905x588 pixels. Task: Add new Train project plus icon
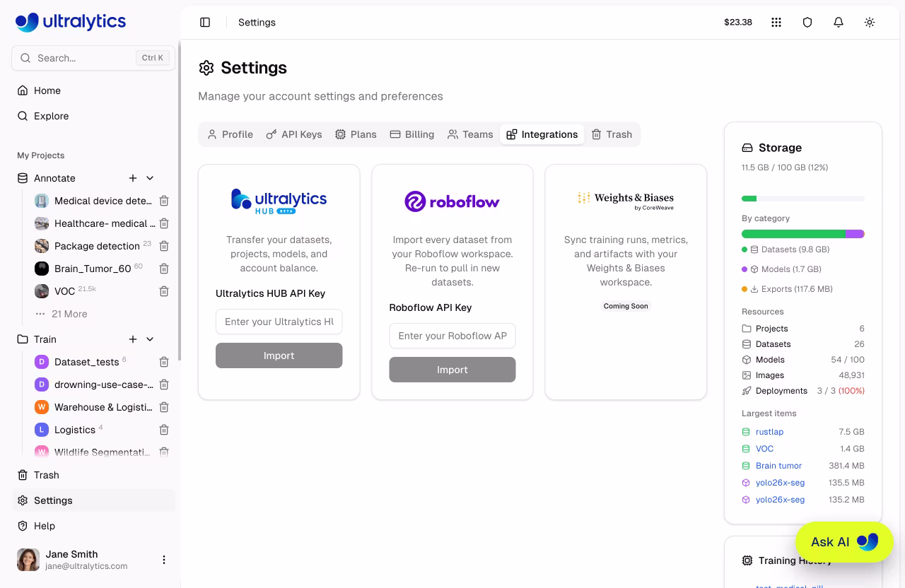pos(133,339)
